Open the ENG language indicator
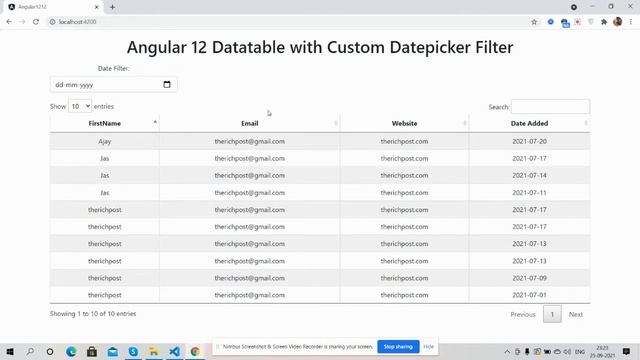This screenshot has height=360, width=640. (580, 351)
